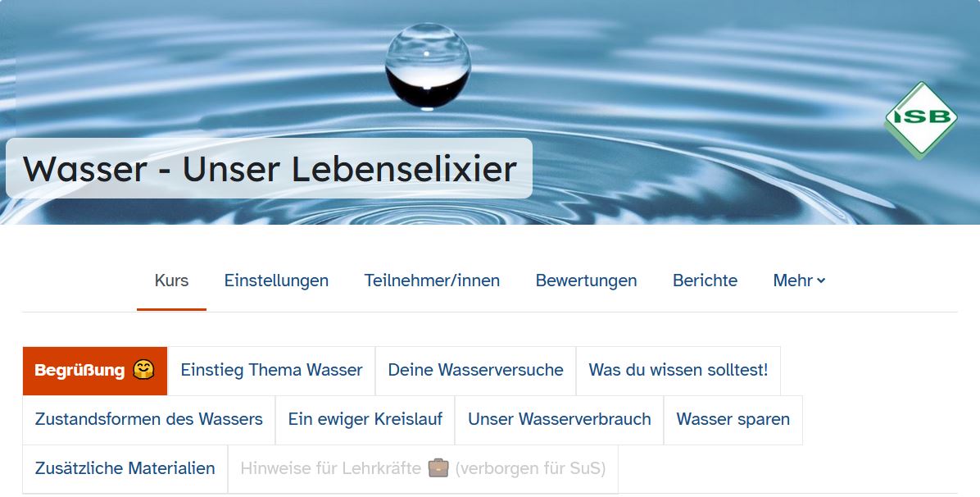Open the Wasser sparen tab
Image resolution: width=980 pixels, height=497 pixels.
click(733, 419)
